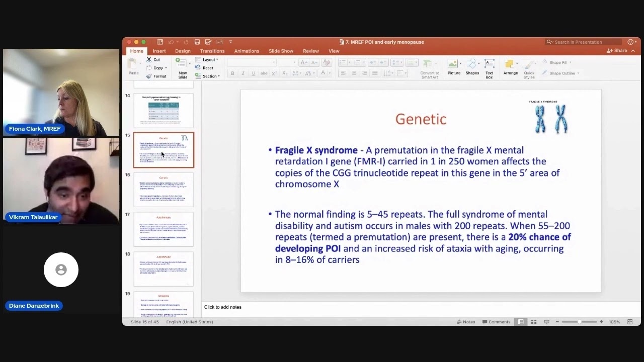Open the Design tab
This screenshot has width=644, height=362.
183,51
